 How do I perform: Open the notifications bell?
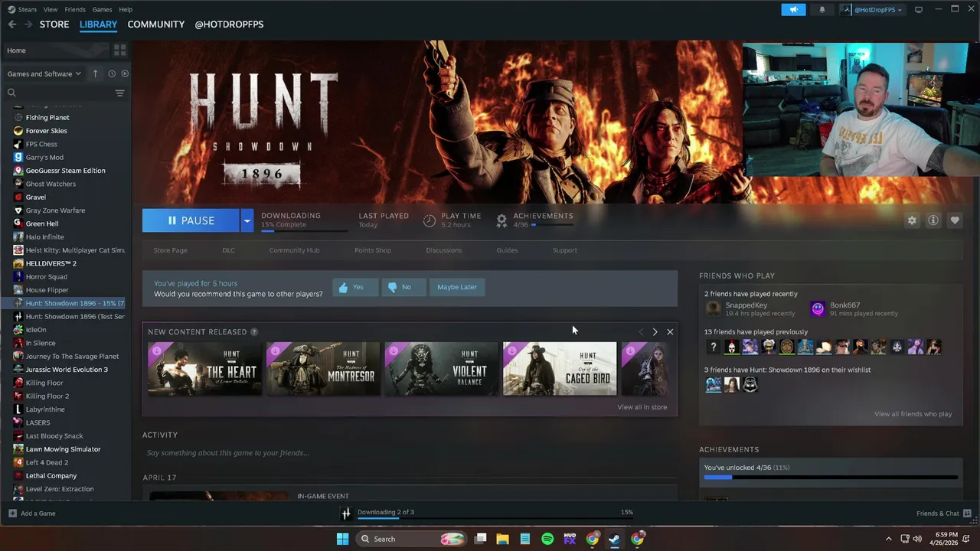(x=822, y=9)
